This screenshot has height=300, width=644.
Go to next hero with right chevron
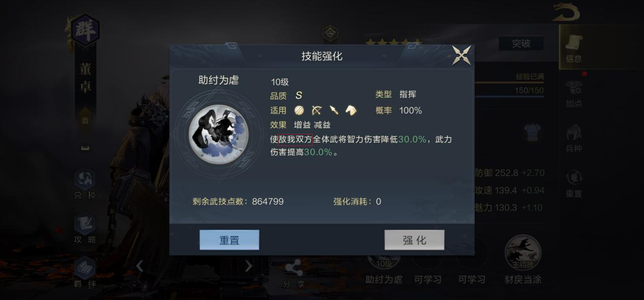point(249,266)
